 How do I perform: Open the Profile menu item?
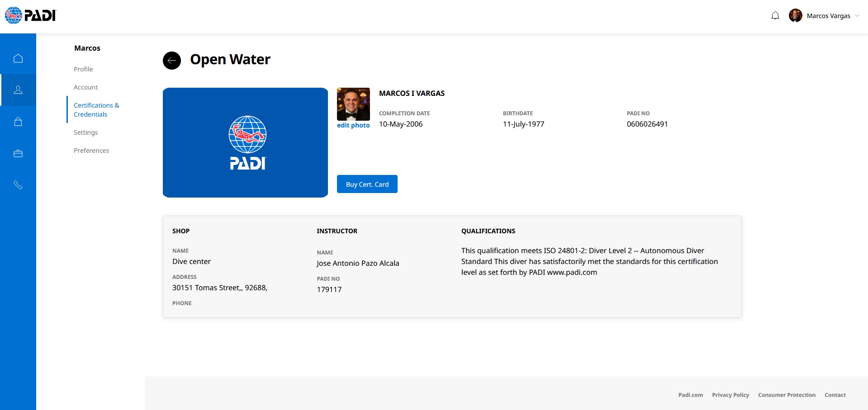83,69
